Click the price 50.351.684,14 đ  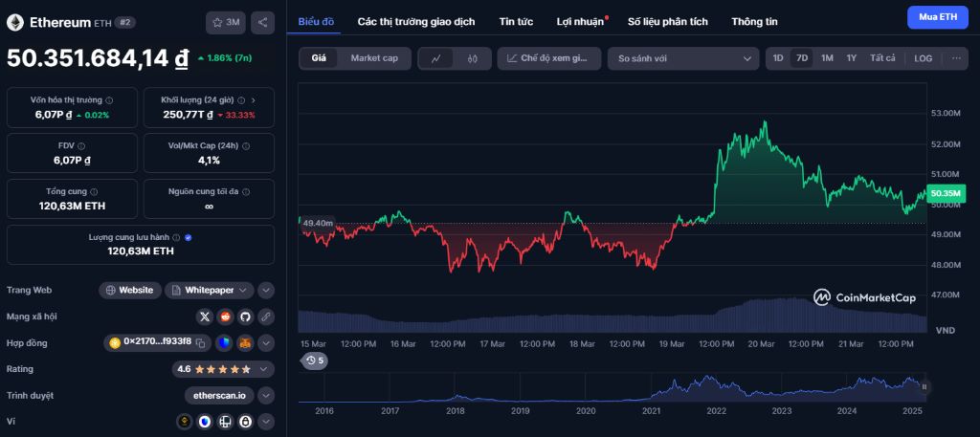click(98, 58)
